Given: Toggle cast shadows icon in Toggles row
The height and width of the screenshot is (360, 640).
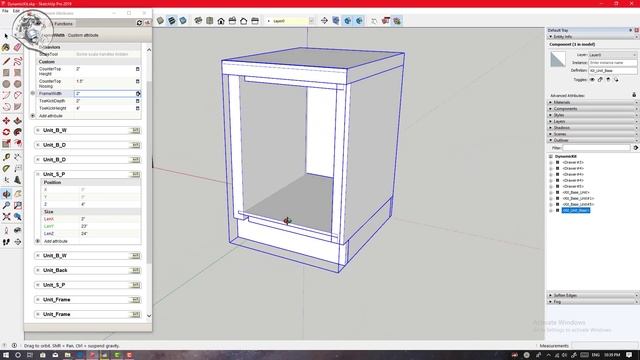Looking at the screenshot, I should (x=616, y=80).
